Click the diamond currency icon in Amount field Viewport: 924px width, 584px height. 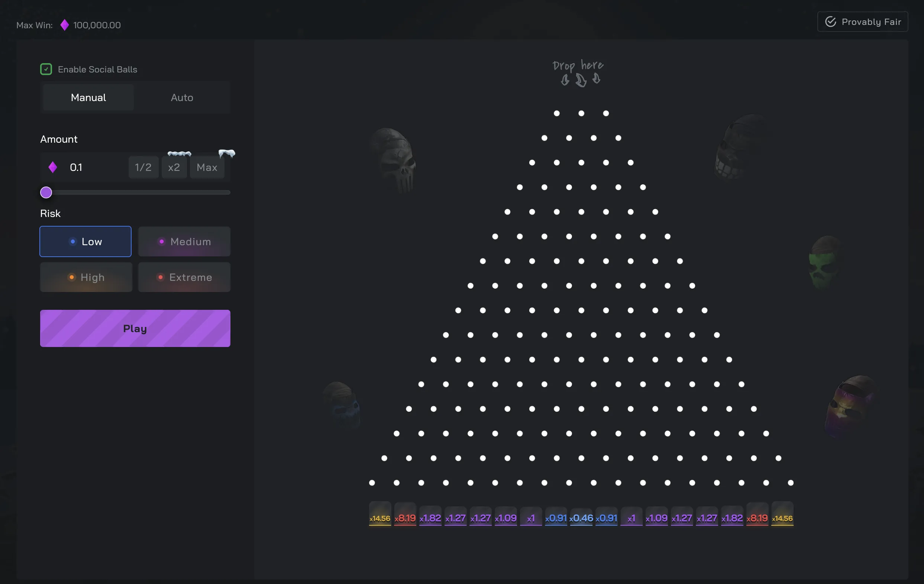[x=53, y=167]
